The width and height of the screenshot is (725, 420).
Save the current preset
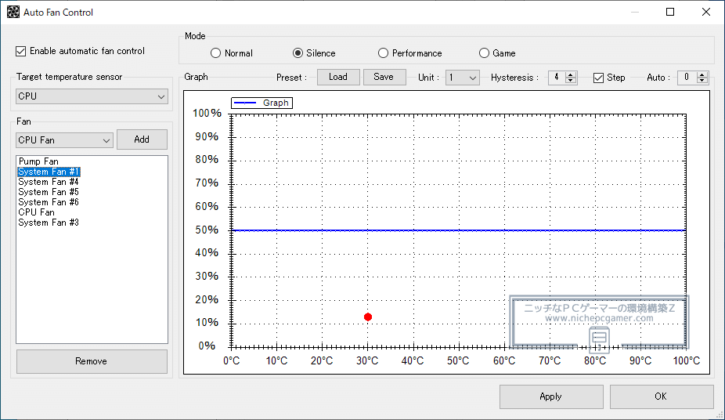click(384, 77)
